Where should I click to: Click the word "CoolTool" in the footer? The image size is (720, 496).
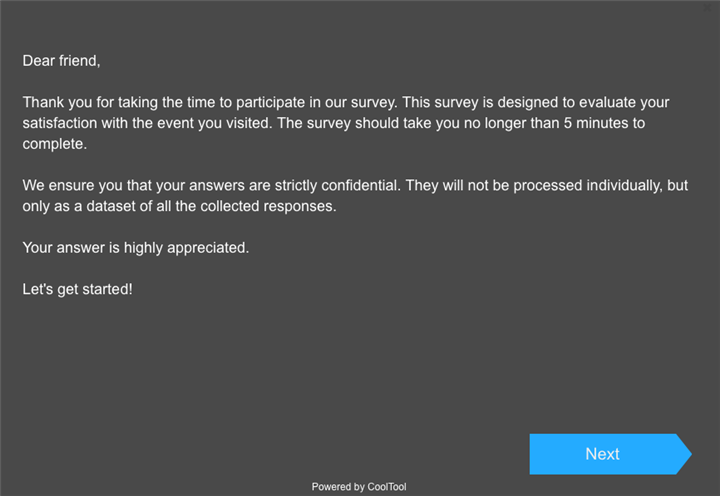387,487
